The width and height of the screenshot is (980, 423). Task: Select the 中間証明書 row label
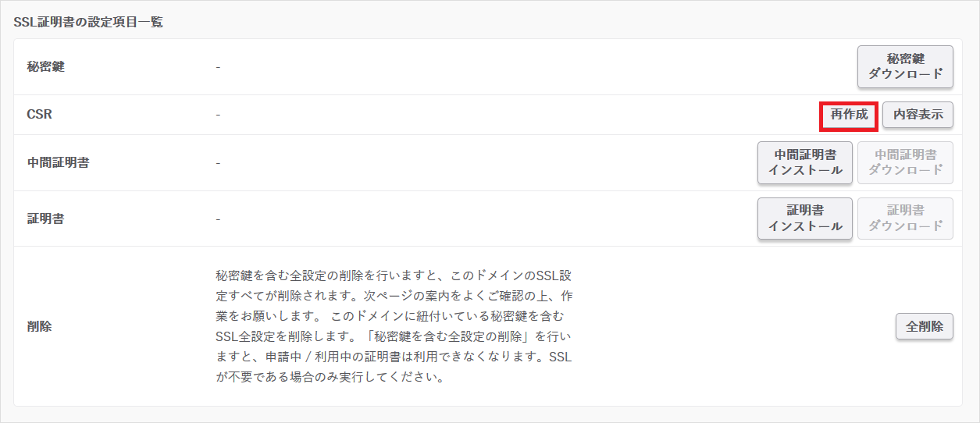coord(58,163)
